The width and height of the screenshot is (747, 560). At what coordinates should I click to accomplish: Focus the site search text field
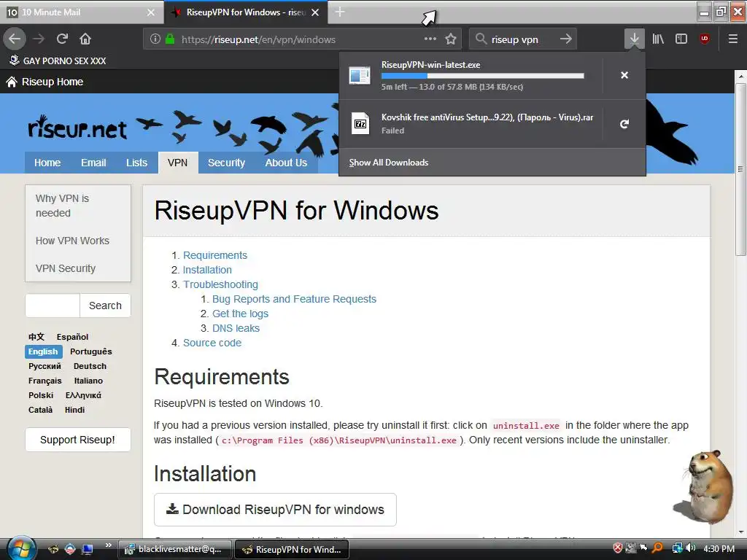[x=53, y=306]
